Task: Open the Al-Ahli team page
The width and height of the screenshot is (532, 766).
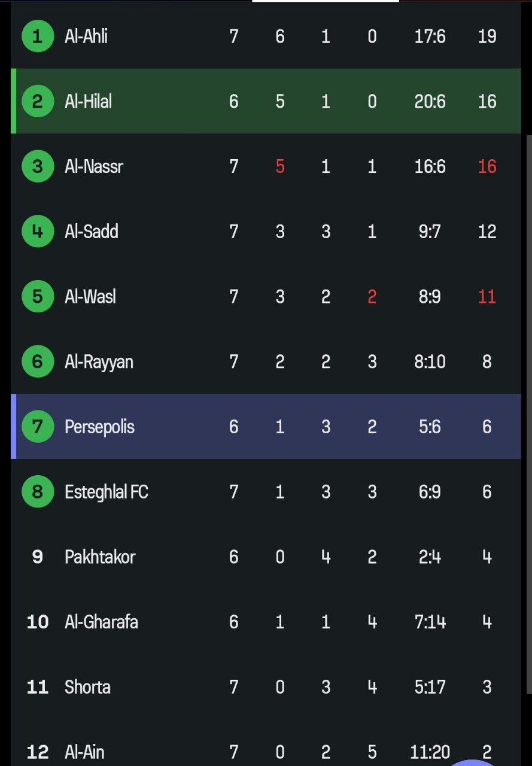Action: pos(86,37)
